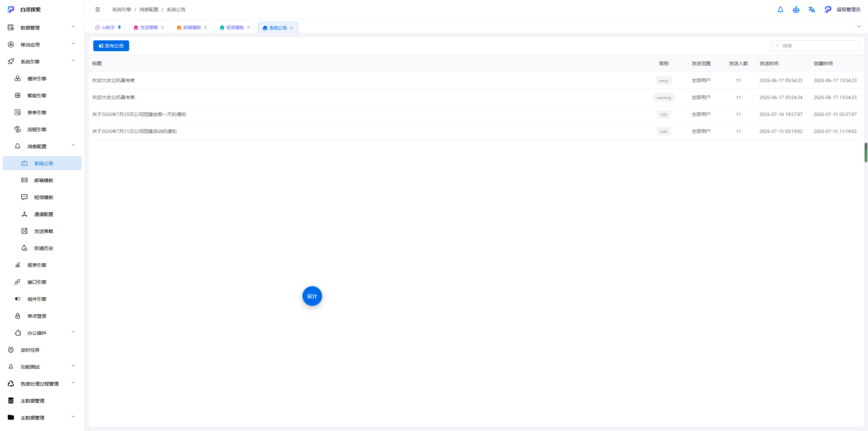868x431 pixels.
Task: Expand the 功能测试 menu chevron
Action: pyautogui.click(x=73, y=366)
